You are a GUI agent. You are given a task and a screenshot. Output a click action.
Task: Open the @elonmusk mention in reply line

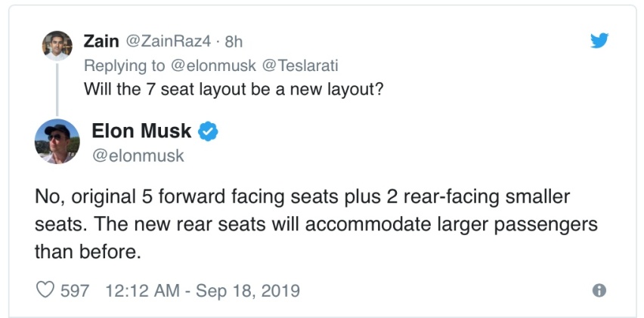213,66
